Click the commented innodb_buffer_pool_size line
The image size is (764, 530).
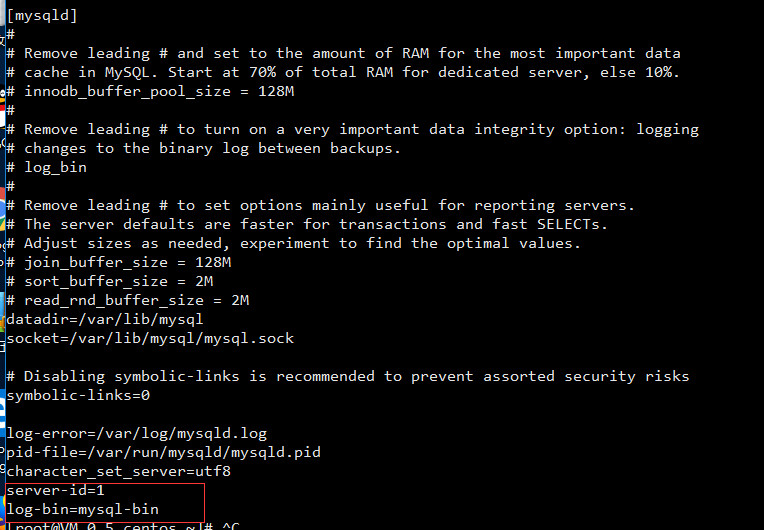pyautogui.click(x=153, y=91)
